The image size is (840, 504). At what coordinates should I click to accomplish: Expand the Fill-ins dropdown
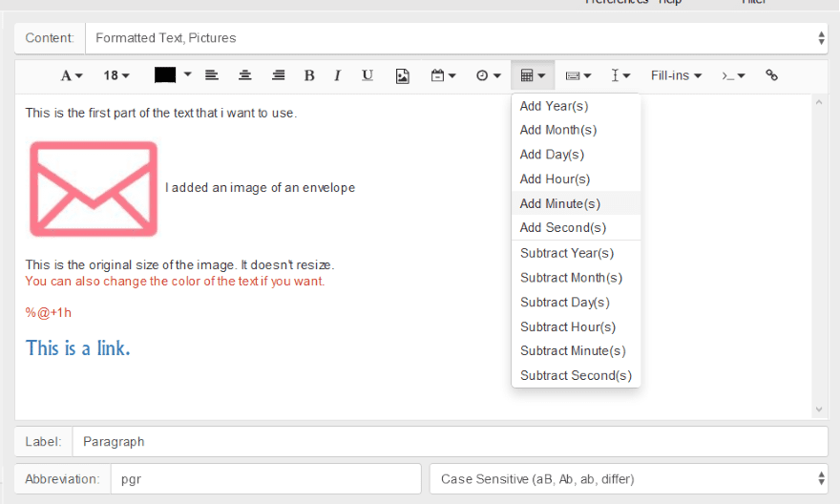[676, 75]
